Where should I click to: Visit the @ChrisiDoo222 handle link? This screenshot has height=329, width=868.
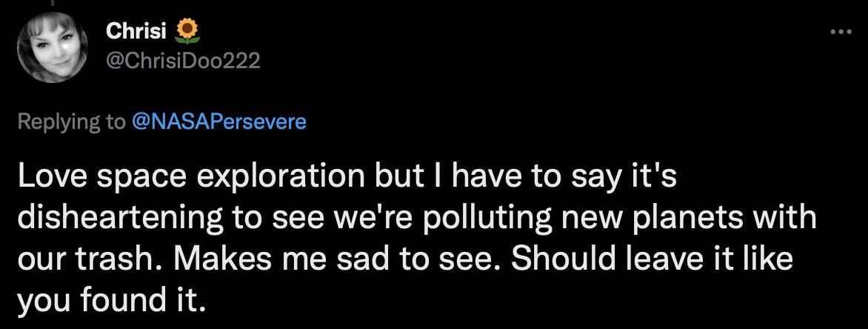(x=184, y=62)
